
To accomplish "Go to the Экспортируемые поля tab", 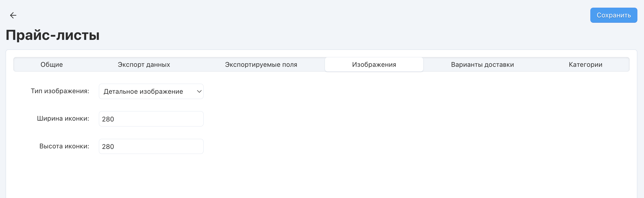I will [x=261, y=65].
